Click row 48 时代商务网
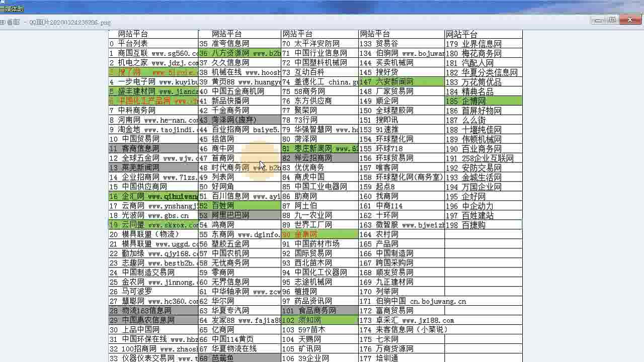This screenshot has width=644, height=362. pyautogui.click(x=239, y=168)
